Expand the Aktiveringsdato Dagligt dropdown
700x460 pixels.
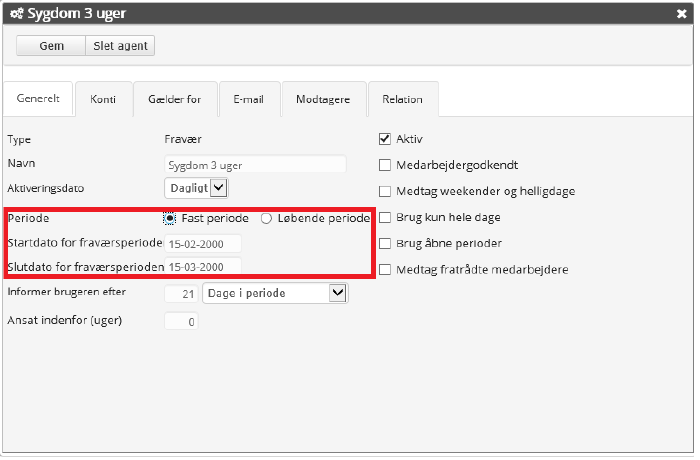[197, 187]
